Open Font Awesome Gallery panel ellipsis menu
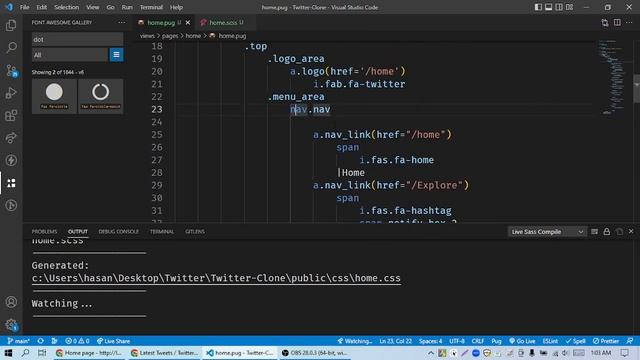Viewport: 640px width, 360px height. pyautogui.click(x=122, y=22)
